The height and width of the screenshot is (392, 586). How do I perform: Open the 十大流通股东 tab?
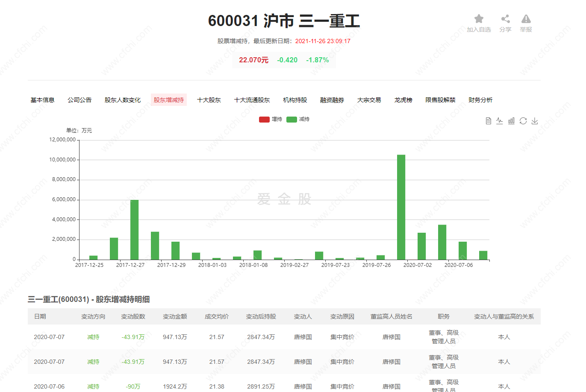click(252, 100)
